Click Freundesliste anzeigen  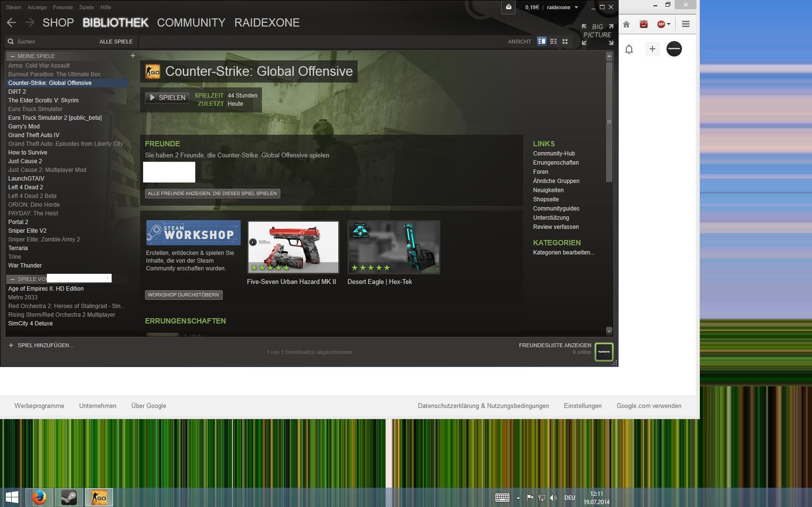click(555, 345)
